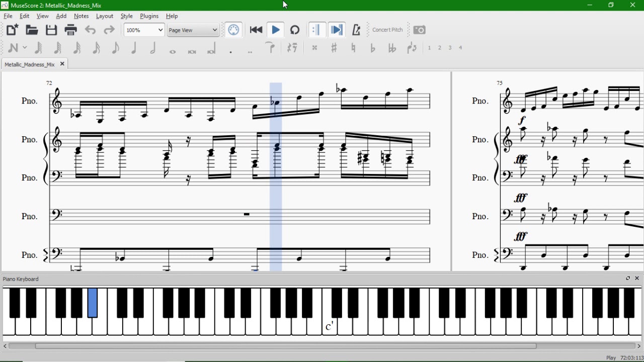Select voice 3
The width and height of the screenshot is (644, 362).
pos(450,48)
